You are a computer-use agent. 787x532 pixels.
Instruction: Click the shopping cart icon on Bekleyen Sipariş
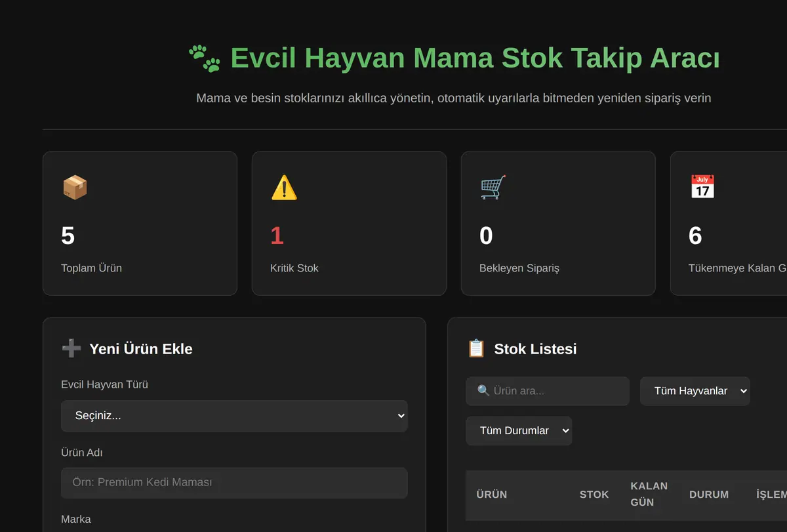tap(493, 188)
